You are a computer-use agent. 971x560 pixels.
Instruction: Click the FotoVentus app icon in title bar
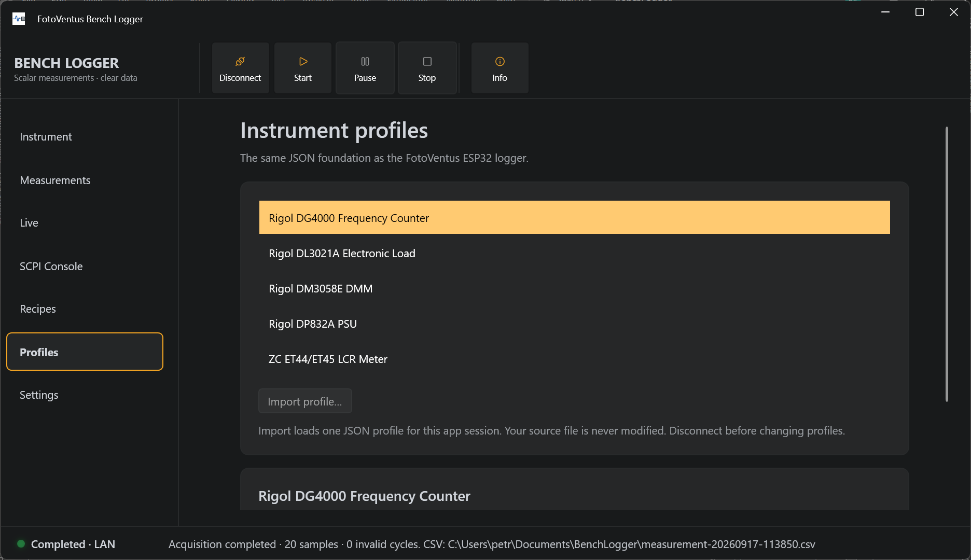point(19,19)
